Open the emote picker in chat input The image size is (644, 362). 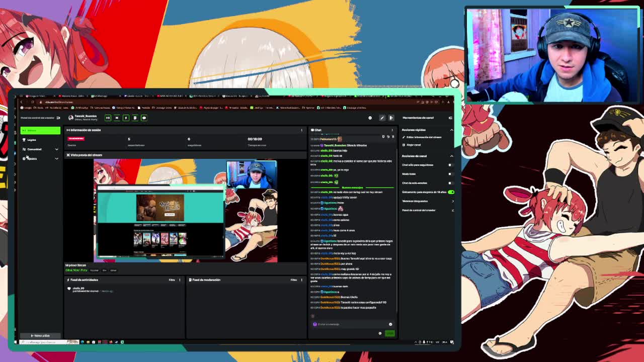(390, 324)
